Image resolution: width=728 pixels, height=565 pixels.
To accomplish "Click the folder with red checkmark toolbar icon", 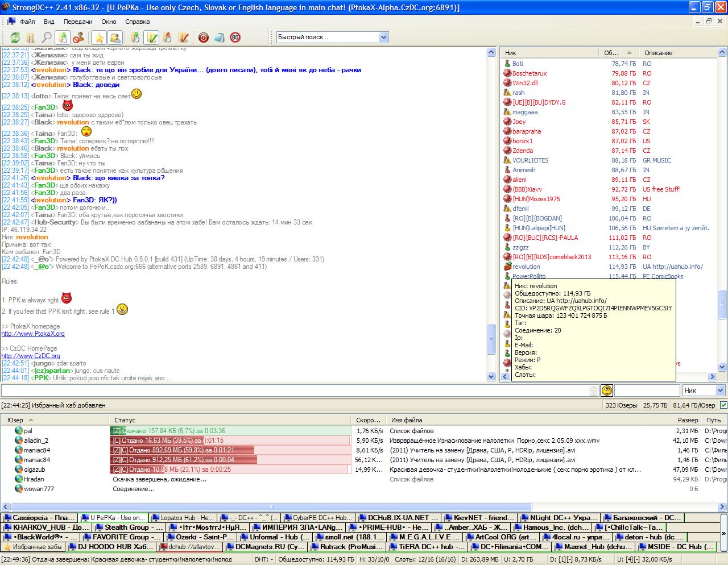I will 183,38.
